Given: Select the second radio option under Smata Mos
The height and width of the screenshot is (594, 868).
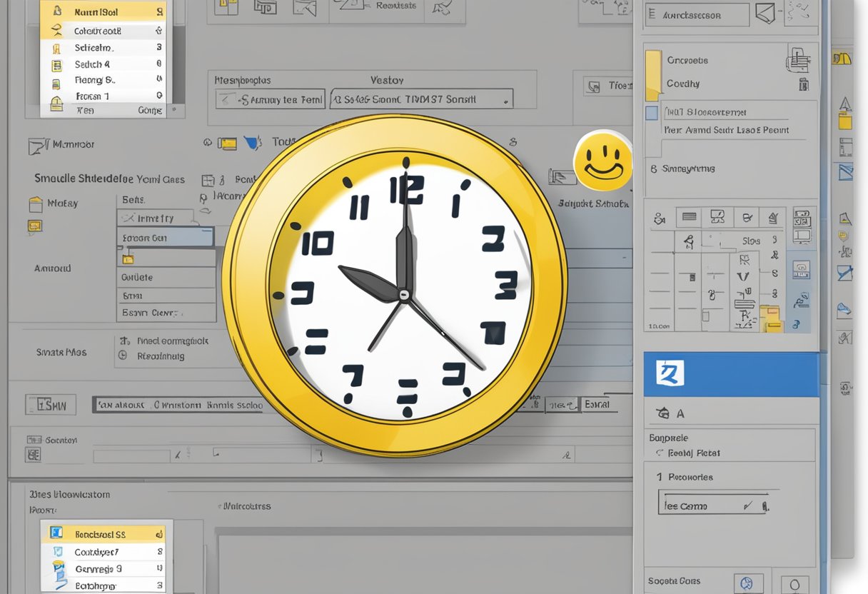Looking at the screenshot, I should coord(123,355).
